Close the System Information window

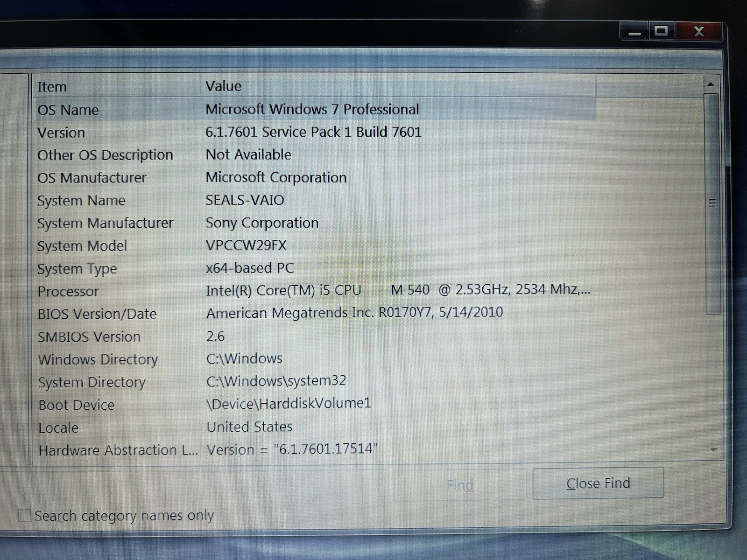[x=698, y=31]
